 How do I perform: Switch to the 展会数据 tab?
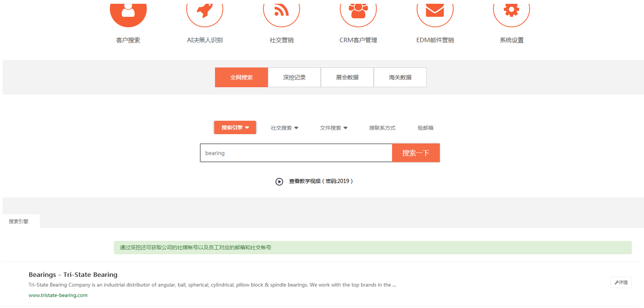click(x=347, y=78)
